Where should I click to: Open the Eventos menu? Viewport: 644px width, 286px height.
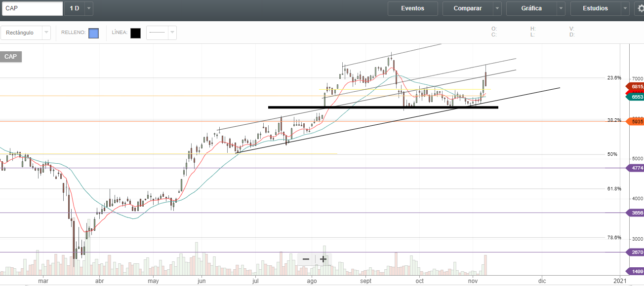413,8
